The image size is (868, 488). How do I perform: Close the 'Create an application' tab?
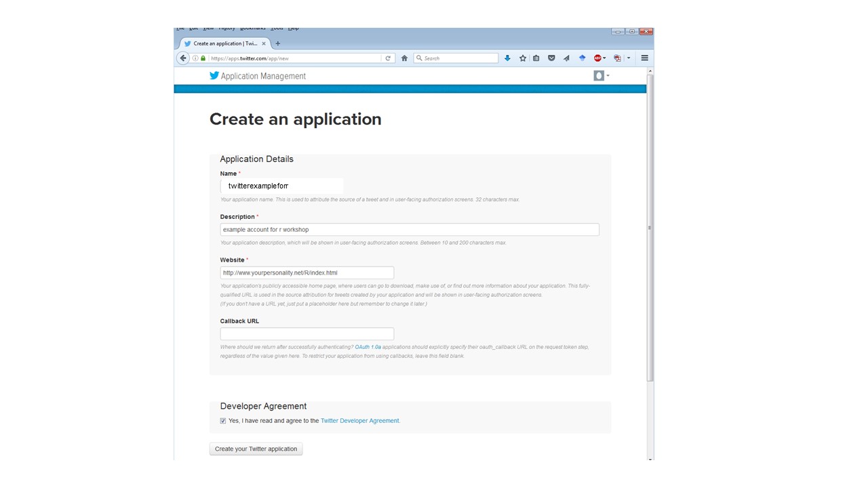click(264, 43)
